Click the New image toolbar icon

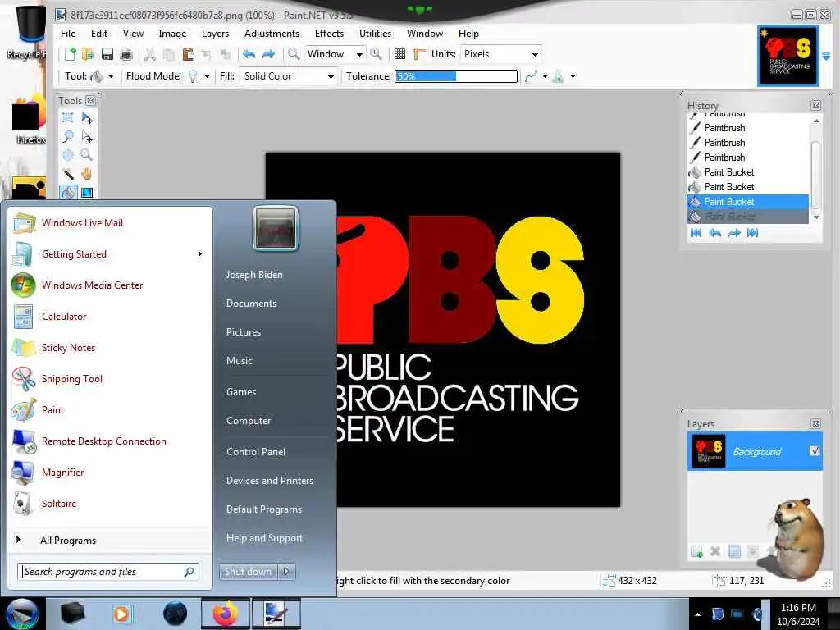(x=71, y=54)
